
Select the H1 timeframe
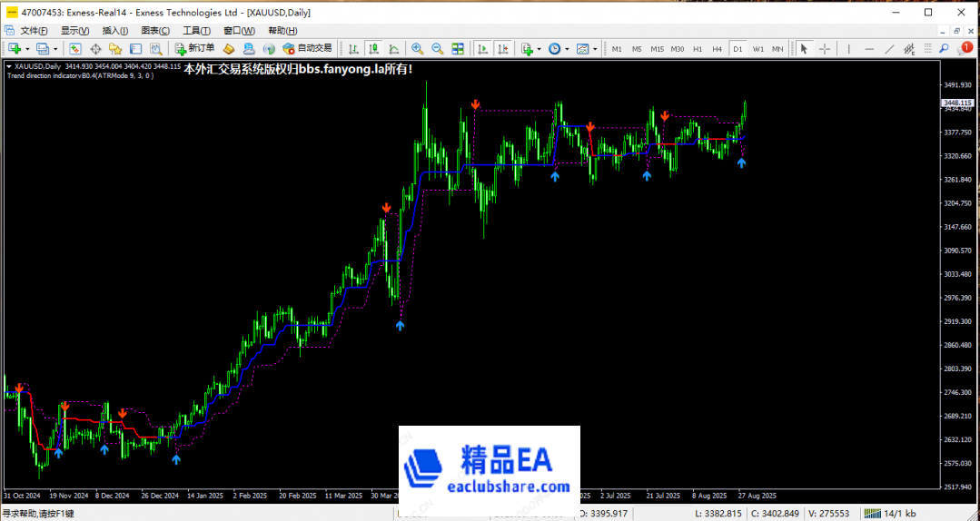(x=698, y=49)
